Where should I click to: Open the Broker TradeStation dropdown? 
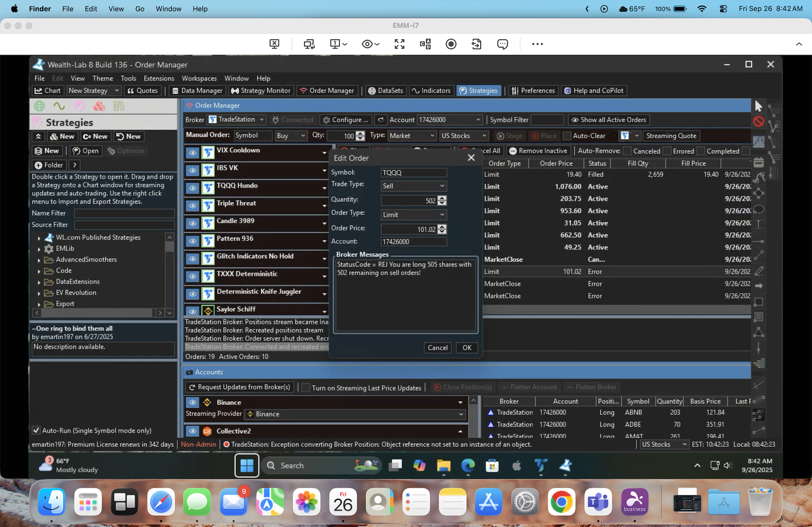[x=237, y=120]
